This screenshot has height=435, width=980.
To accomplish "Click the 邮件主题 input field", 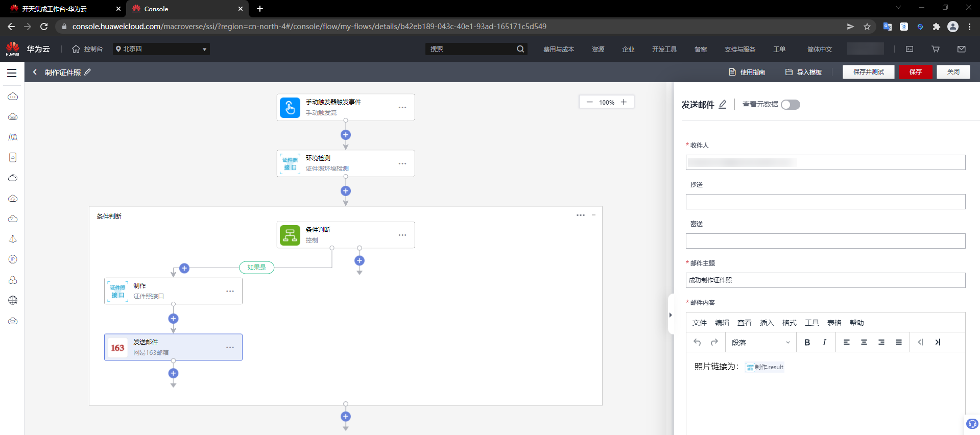I will click(x=825, y=280).
